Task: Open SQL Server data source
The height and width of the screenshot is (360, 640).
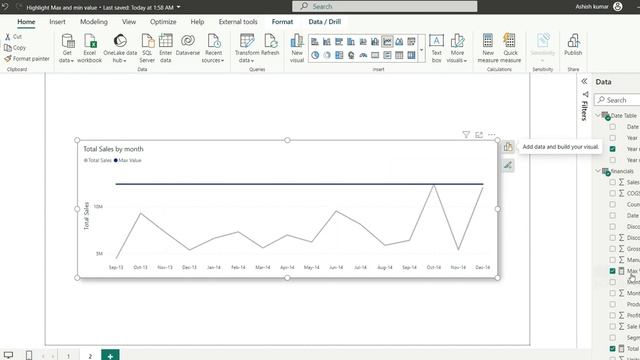Action: click(147, 48)
